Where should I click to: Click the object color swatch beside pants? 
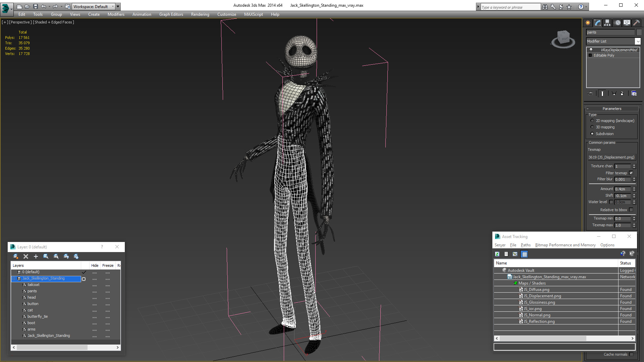(639, 32)
